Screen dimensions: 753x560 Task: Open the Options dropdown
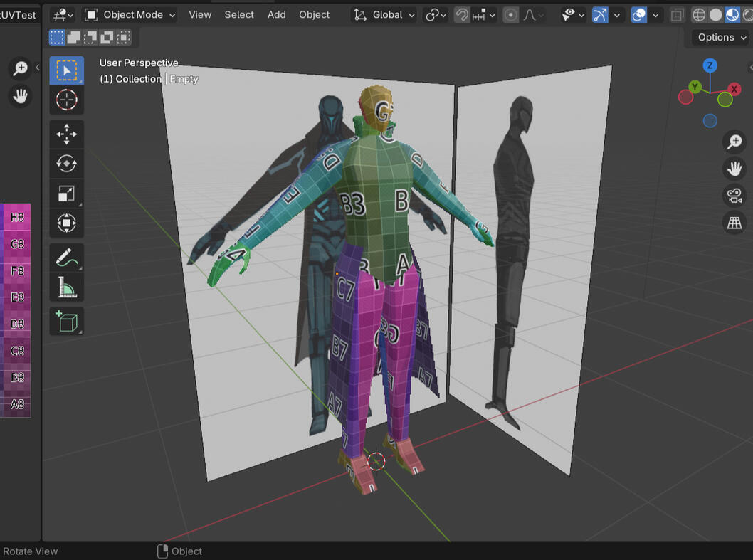coord(722,38)
